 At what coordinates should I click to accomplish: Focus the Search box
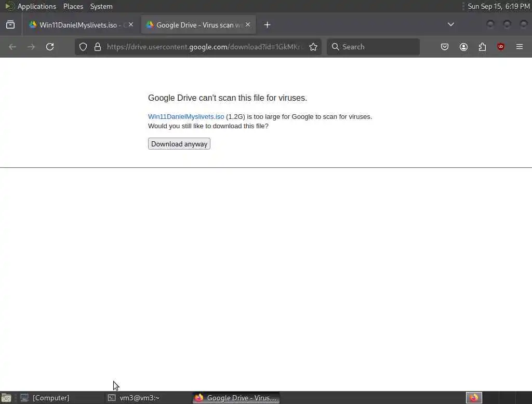[373, 47]
